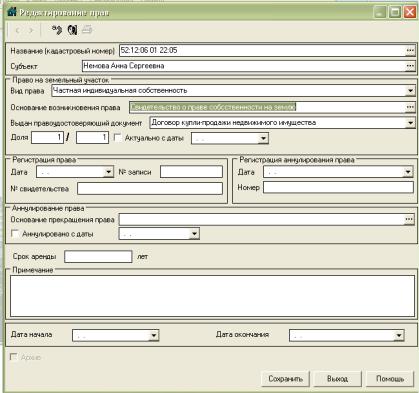
Task: Close the Редактирование прав window
Action: click(410, 12)
